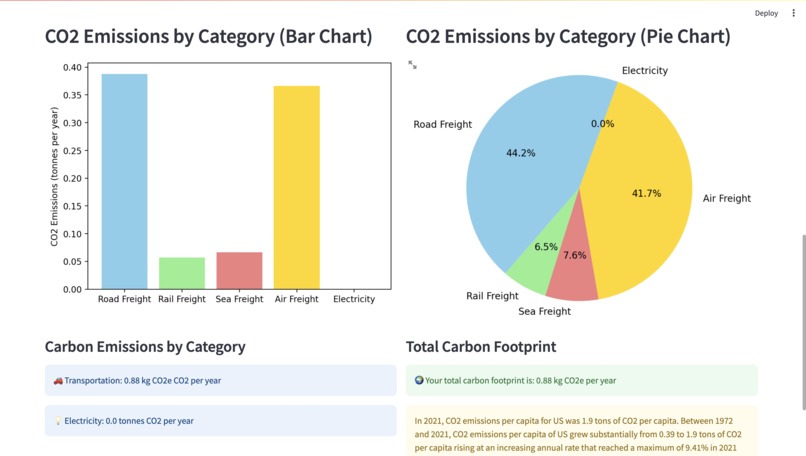Click the car icon beside Transportation
Viewport: 806px width, 456px height.
tap(58, 381)
